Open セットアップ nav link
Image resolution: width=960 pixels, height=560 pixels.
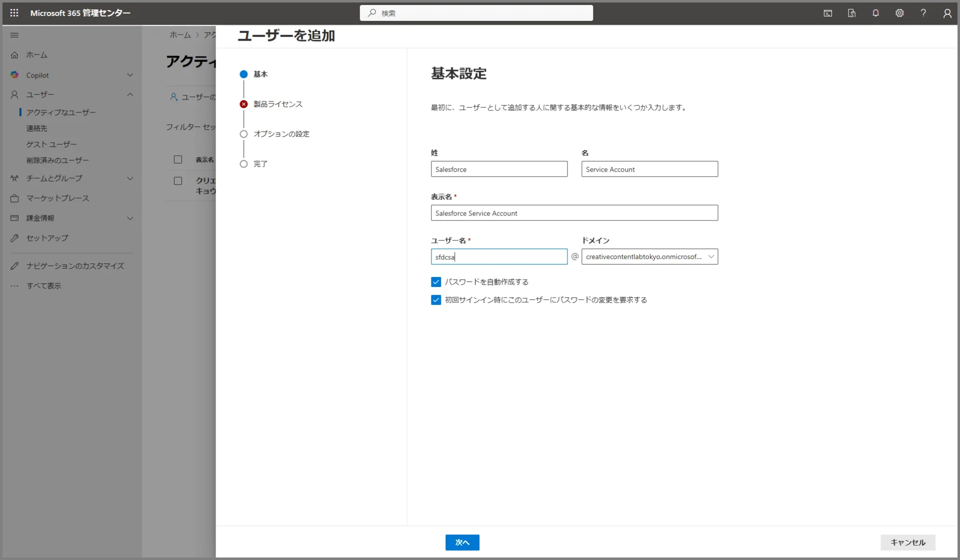47,238
